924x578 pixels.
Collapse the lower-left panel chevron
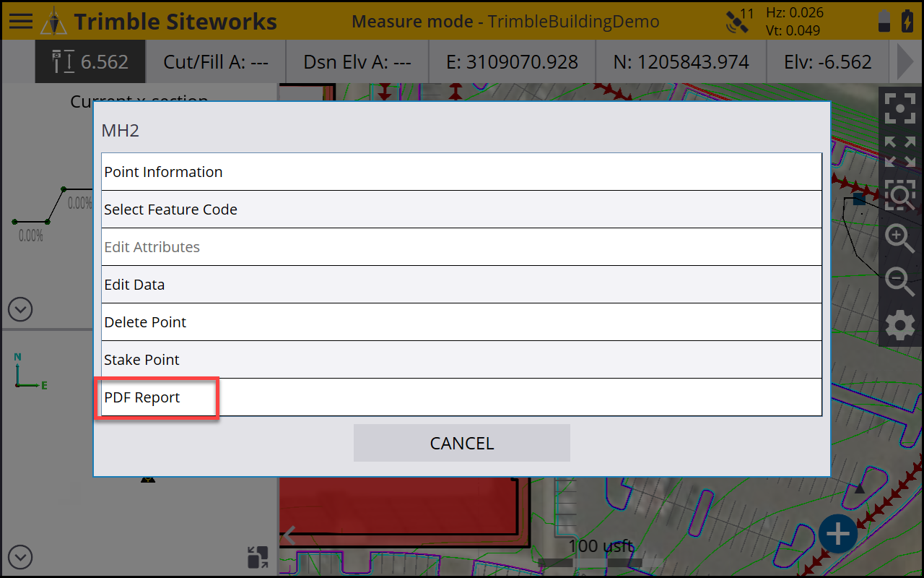[20, 557]
